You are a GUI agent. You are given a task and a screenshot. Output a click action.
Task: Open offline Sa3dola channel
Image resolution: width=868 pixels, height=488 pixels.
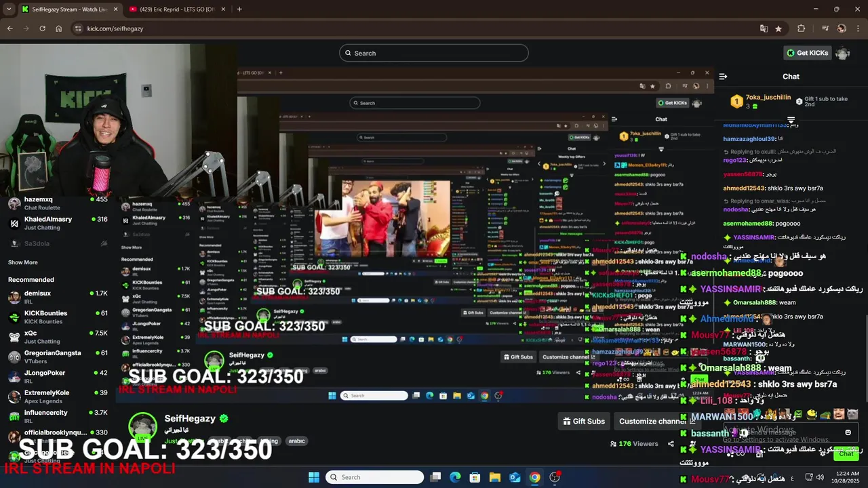point(58,243)
